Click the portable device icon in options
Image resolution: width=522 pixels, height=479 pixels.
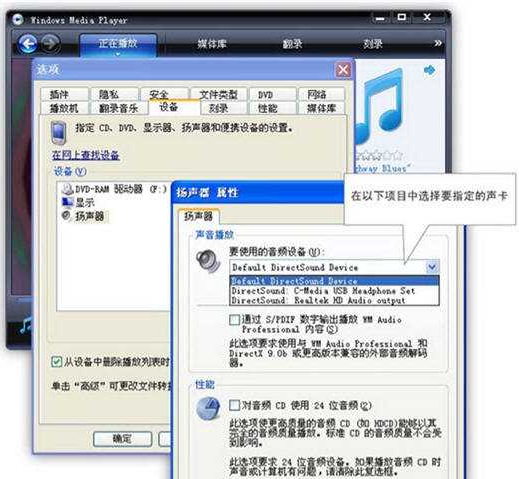pos(58,133)
